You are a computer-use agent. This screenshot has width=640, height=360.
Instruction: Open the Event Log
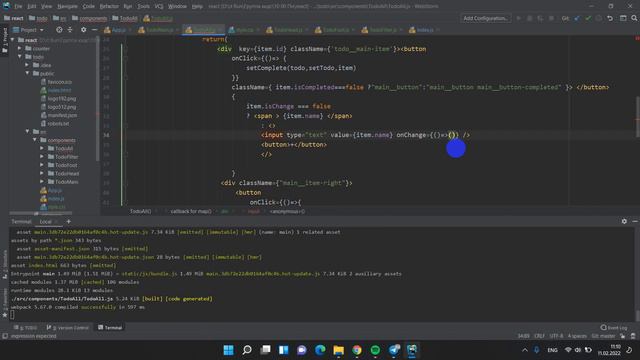(x=614, y=327)
